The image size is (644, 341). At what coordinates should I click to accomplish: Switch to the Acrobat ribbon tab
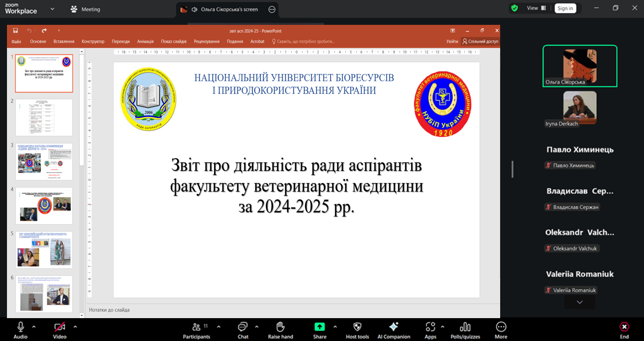click(257, 42)
